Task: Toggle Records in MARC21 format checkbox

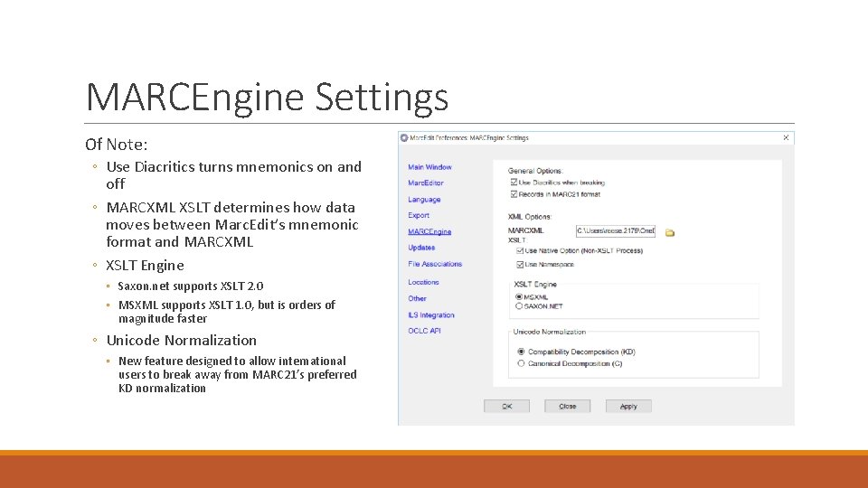Action: pos(514,194)
